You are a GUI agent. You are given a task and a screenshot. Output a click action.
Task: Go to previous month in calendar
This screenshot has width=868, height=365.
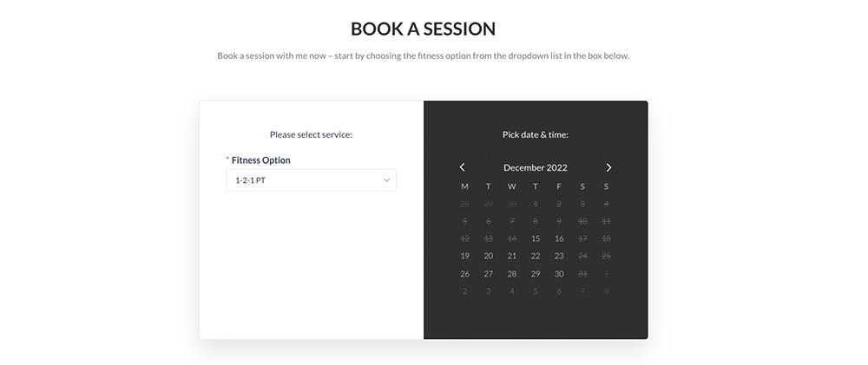click(x=463, y=167)
